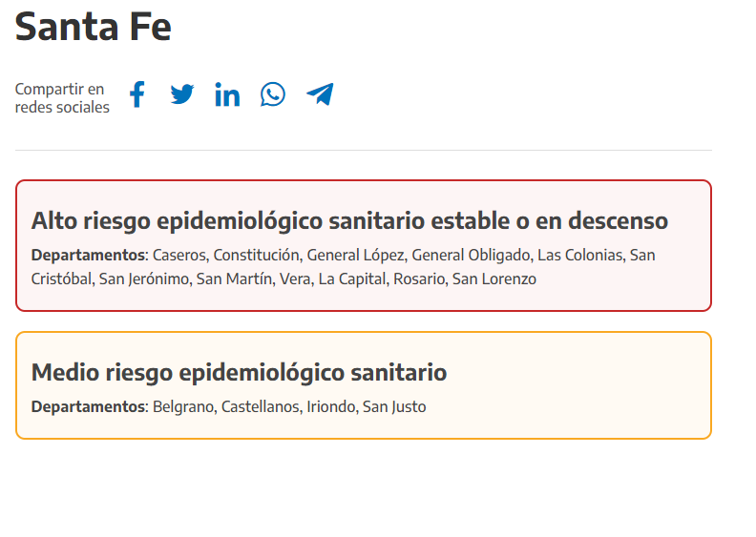Click the Santa Fe page title

click(94, 27)
